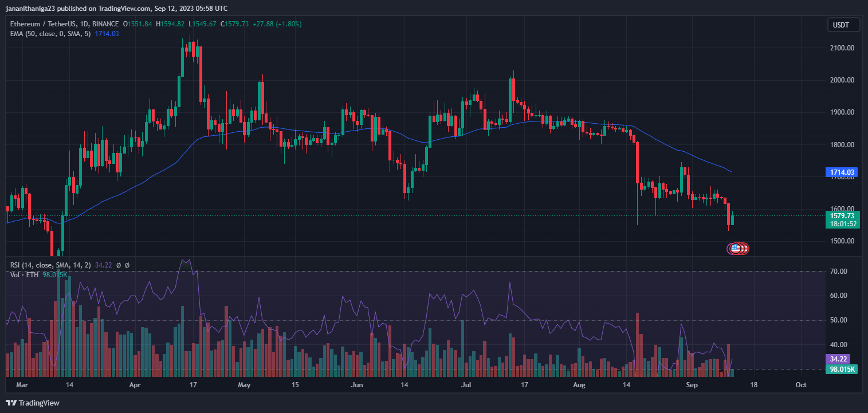The image size is (868, 413).
Task: Click the 98.015K volume value tag
Action: [x=842, y=369]
